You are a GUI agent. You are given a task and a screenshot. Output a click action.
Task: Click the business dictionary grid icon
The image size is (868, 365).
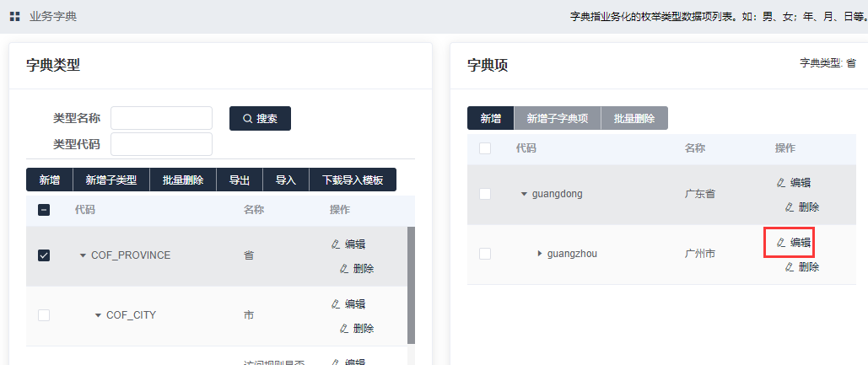point(15,16)
